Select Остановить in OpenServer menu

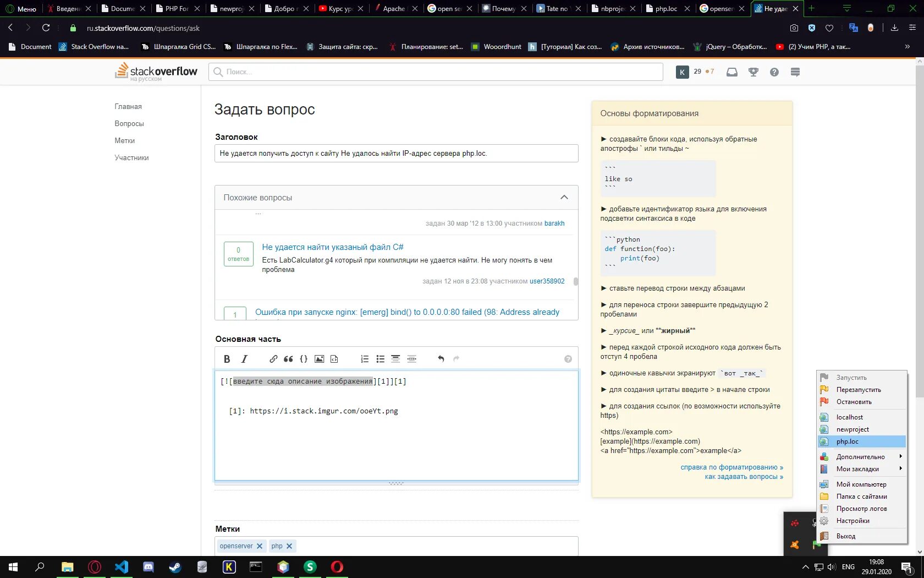[x=861, y=402]
